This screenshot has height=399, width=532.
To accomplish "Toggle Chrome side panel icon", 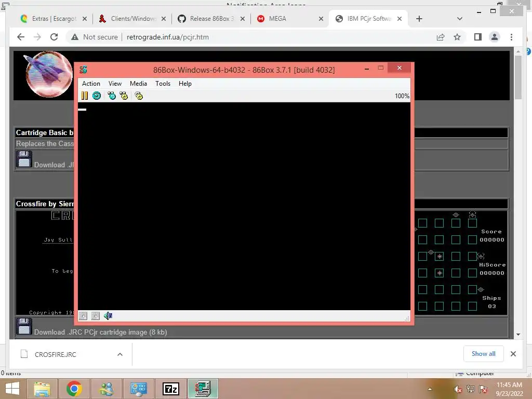I will pos(478,37).
